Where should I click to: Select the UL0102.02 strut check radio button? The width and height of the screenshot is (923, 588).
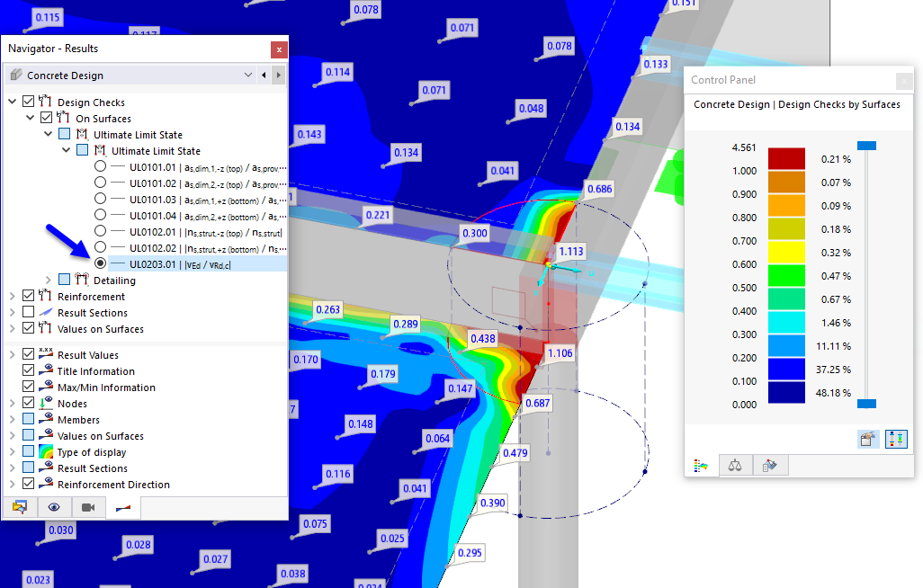100,246
